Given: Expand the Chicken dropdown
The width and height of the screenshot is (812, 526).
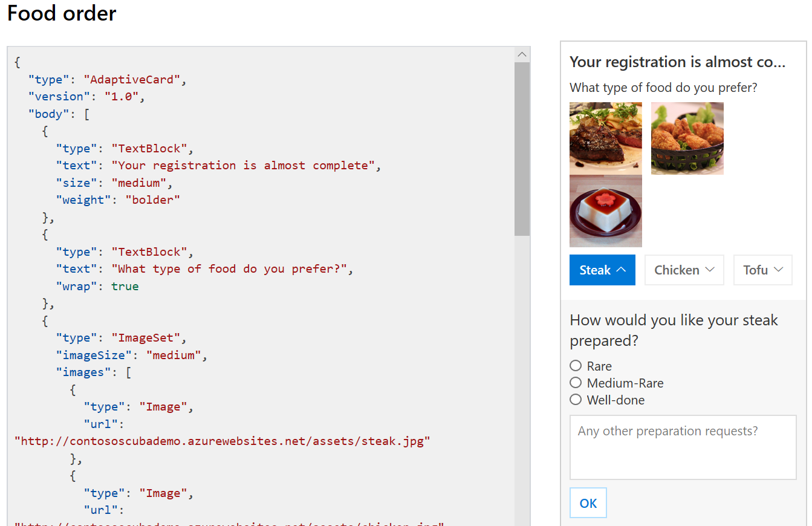Looking at the screenshot, I should point(684,270).
